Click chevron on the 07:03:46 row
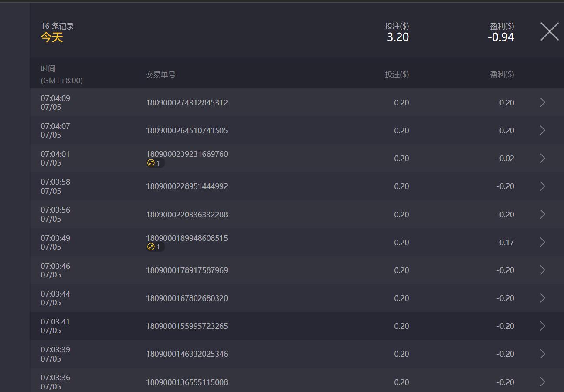Screen dimensions: 564x392 (543, 270)
